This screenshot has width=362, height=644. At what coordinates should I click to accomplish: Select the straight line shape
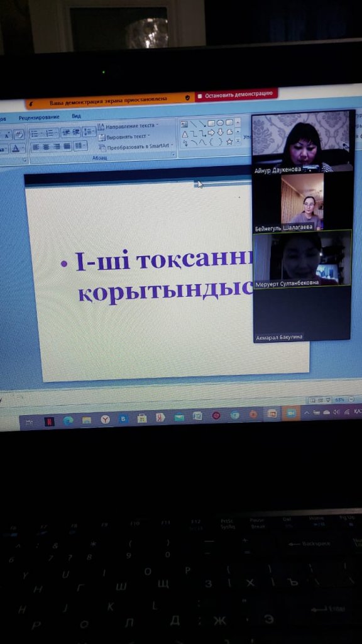194,123
